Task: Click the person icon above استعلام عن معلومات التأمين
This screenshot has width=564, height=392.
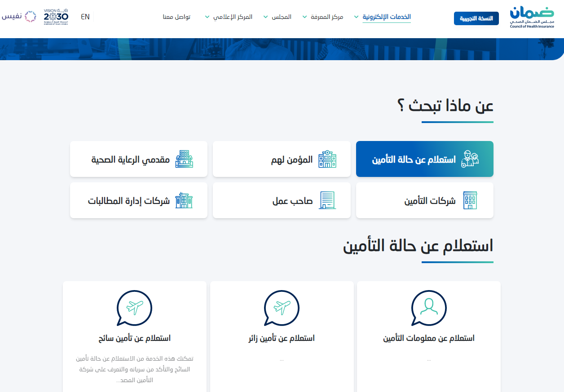Action: [429, 308]
